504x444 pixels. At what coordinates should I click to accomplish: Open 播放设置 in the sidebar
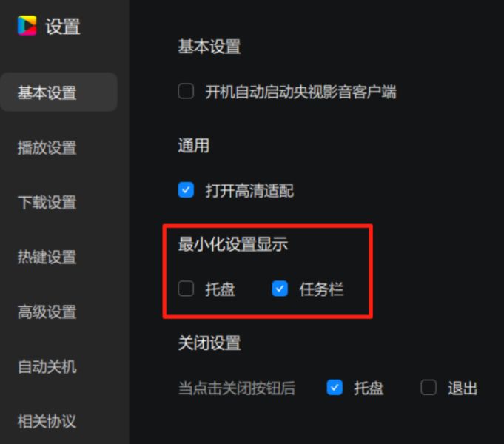(x=47, y=148)
